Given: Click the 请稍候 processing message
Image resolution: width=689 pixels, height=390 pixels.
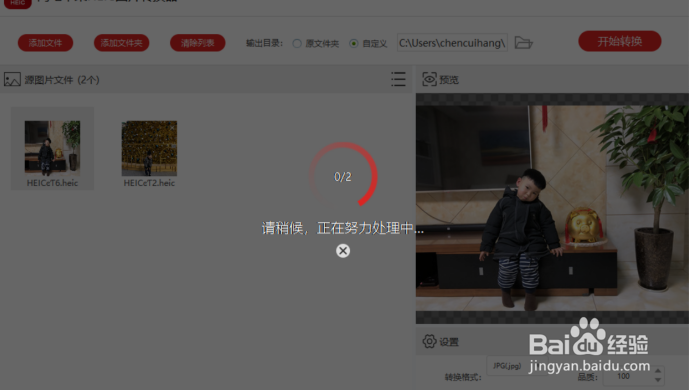Looking at the screenshot, I should (343, 228).
